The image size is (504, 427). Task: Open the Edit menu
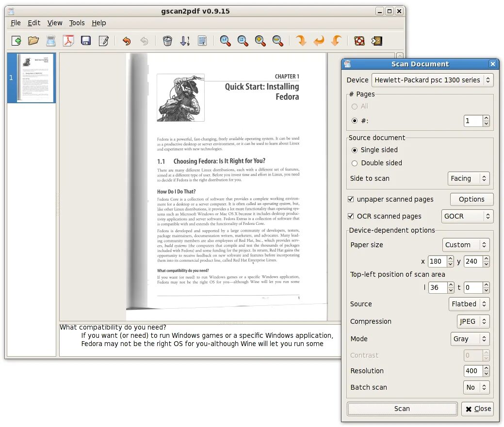tap(34, 23)
